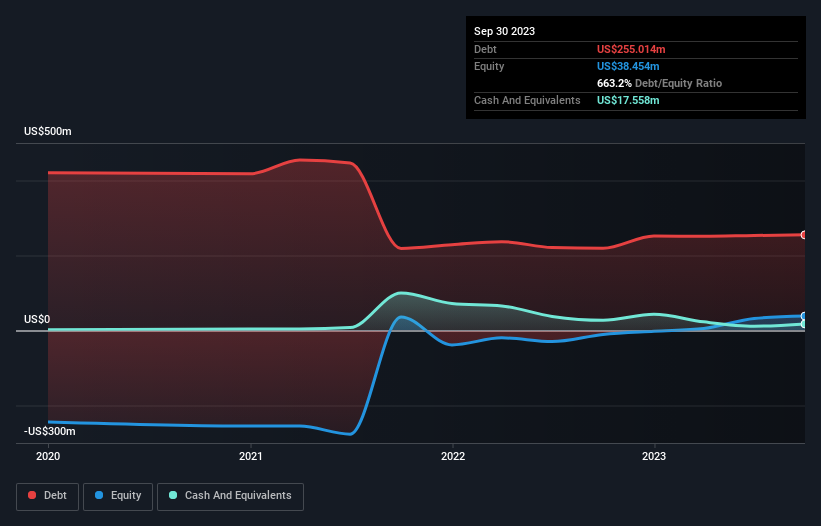The image size is (821, 526).
Task: Click the 2021 x-axis label
Action: tap(251, 456)
